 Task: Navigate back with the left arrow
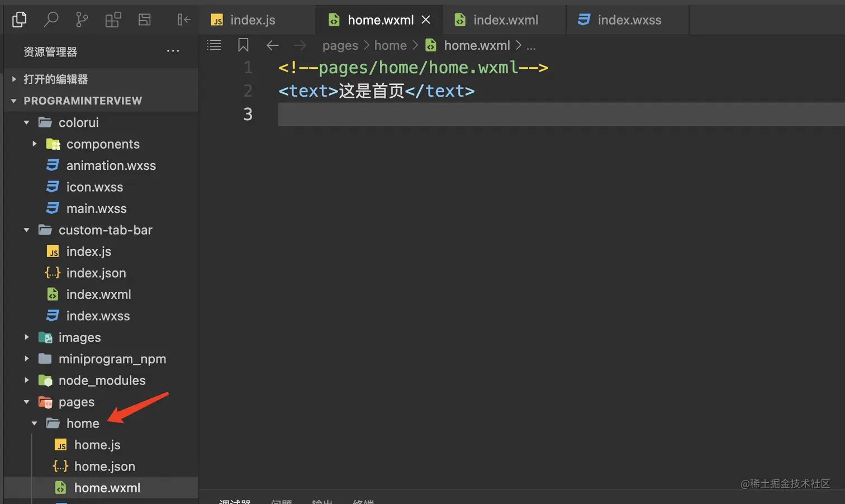pos(273,45)
